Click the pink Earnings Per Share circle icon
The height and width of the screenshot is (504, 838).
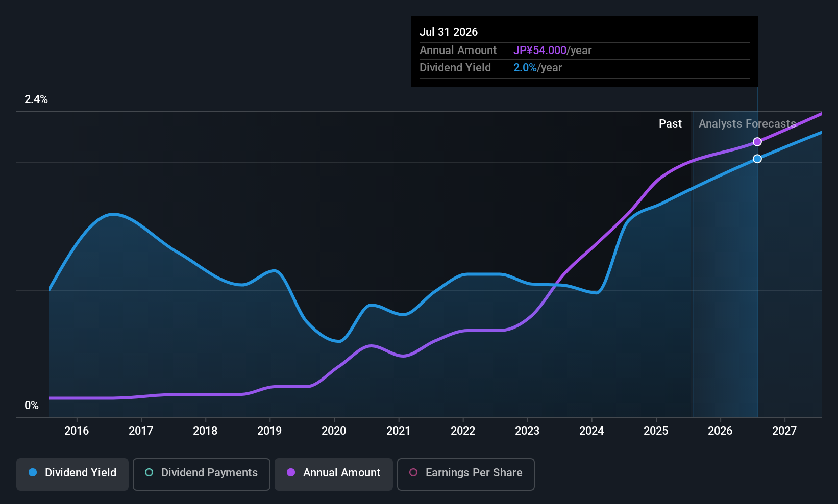[x=413, y=472]
